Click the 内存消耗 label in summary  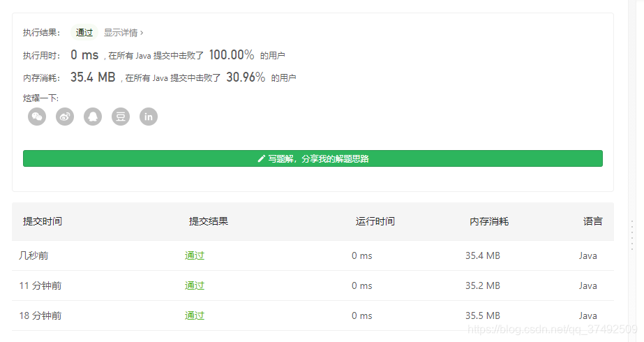41,77
